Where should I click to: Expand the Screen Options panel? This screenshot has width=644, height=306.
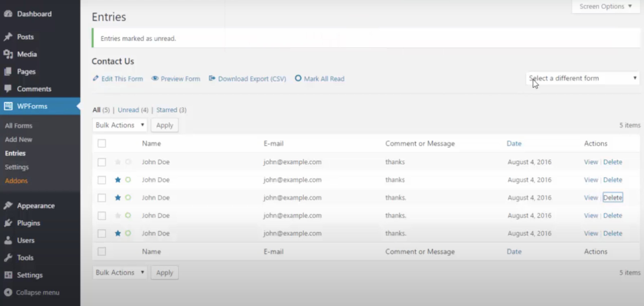(605, 7)
